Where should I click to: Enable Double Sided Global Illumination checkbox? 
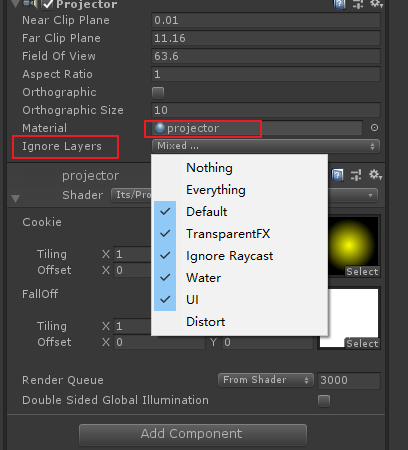coord(324,401)
